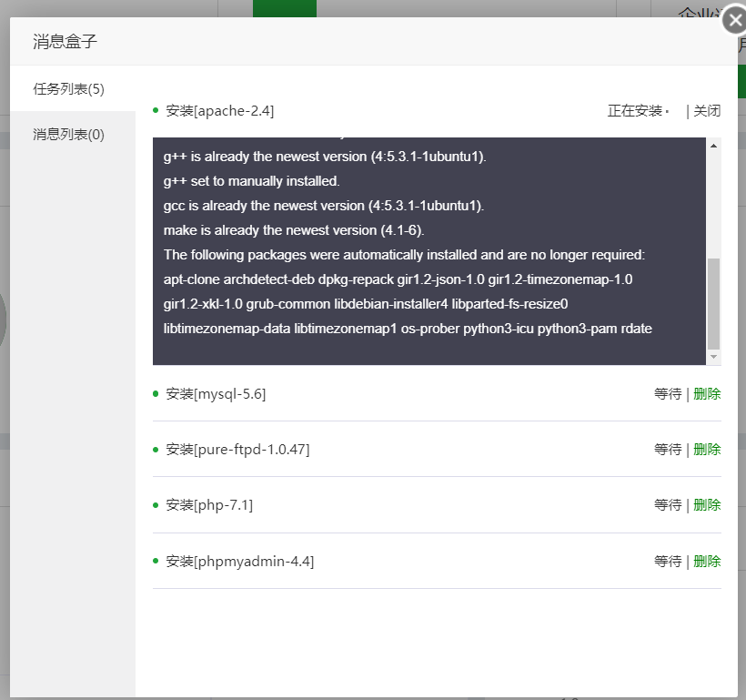Click the log scrollbar down arrow
746x700 pixels.
pyautogui.click(x=714, y=357)
